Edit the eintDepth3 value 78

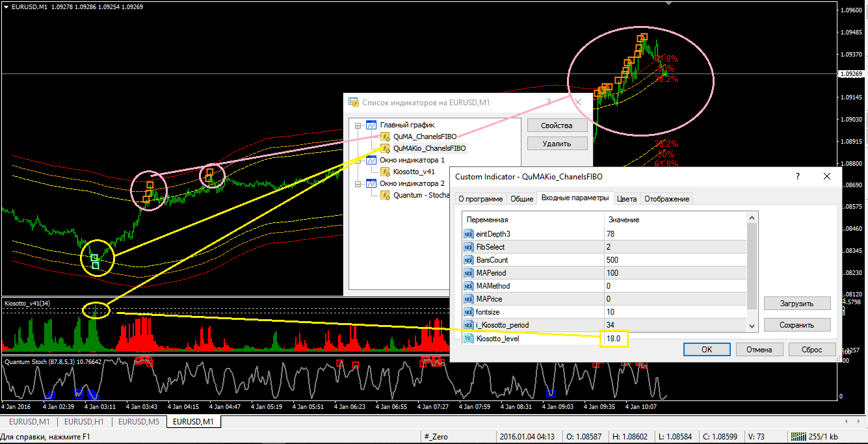675,234
